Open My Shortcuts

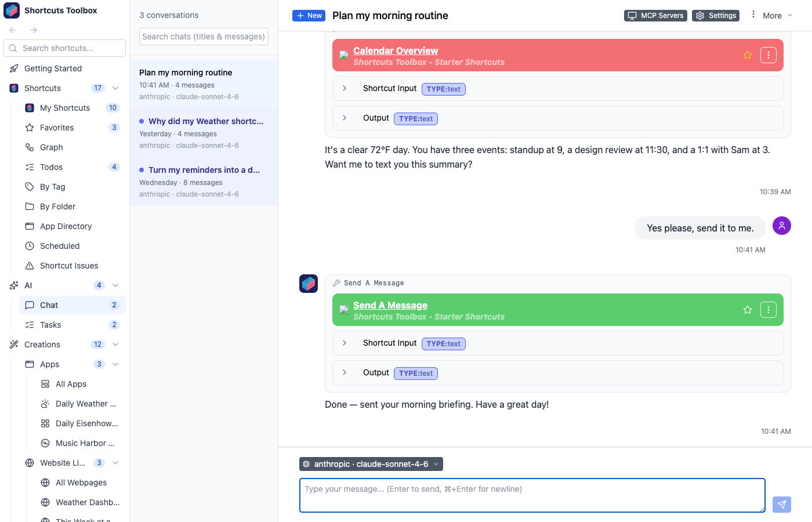coord(72,108)
